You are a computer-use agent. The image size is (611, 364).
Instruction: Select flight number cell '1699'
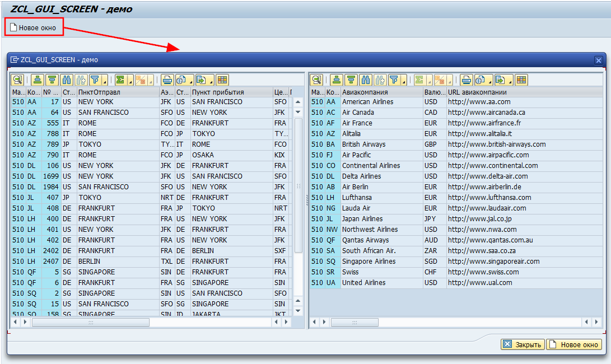pos(50,176)
